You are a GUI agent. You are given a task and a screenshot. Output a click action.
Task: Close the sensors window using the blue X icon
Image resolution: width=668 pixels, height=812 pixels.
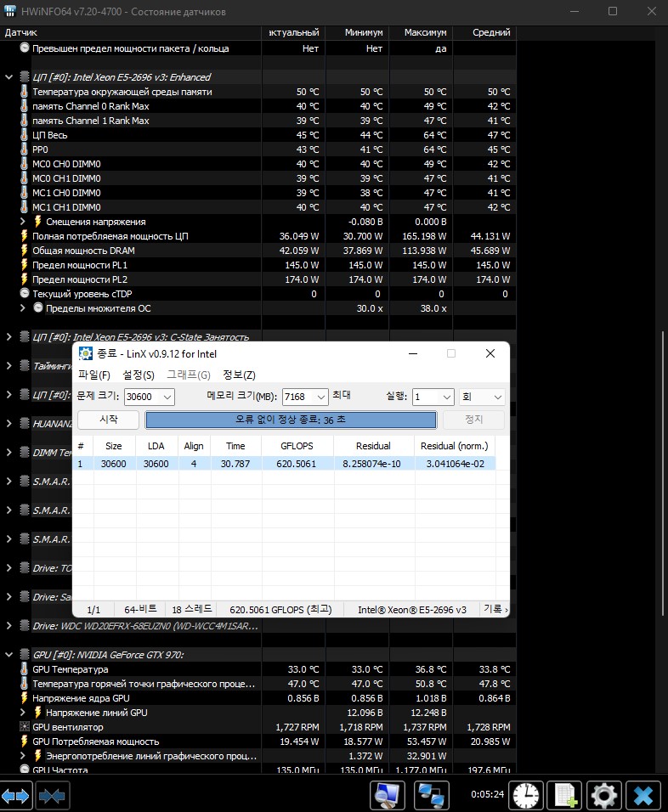tap(643, 795)
